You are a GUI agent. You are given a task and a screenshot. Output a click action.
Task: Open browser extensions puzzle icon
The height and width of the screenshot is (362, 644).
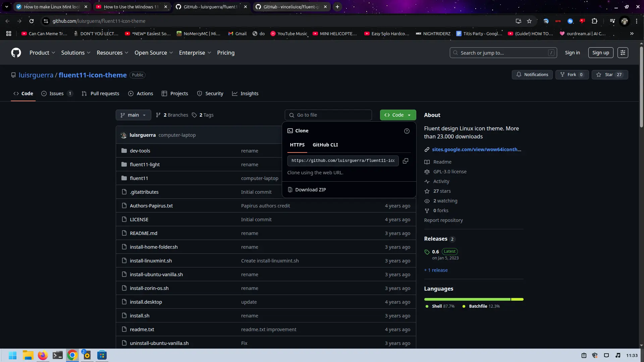coord(594,21)
